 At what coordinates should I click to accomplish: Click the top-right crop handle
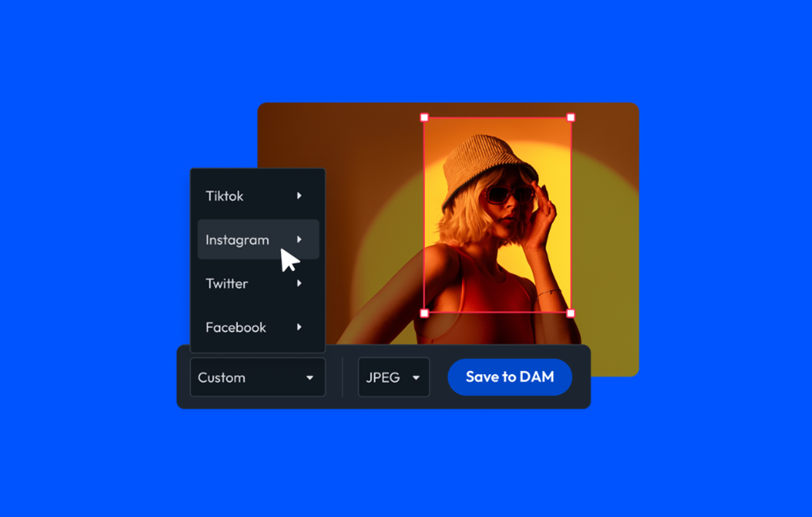571,117
